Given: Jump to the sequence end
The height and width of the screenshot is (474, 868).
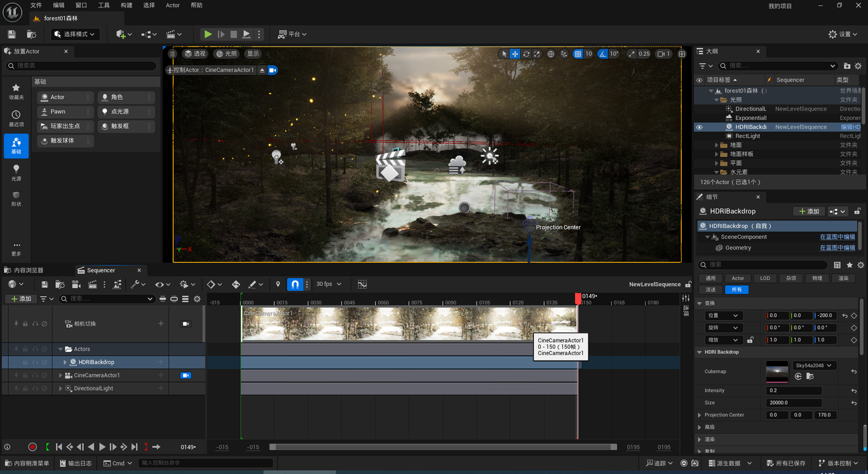Looking at the screenshot, I should pyautogui.click(x=134, y=447).
